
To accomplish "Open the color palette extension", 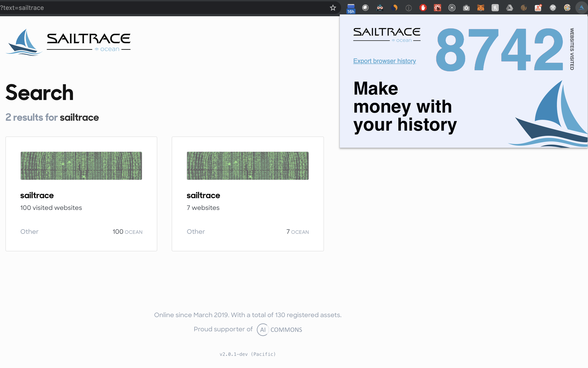I will point(567,8).
